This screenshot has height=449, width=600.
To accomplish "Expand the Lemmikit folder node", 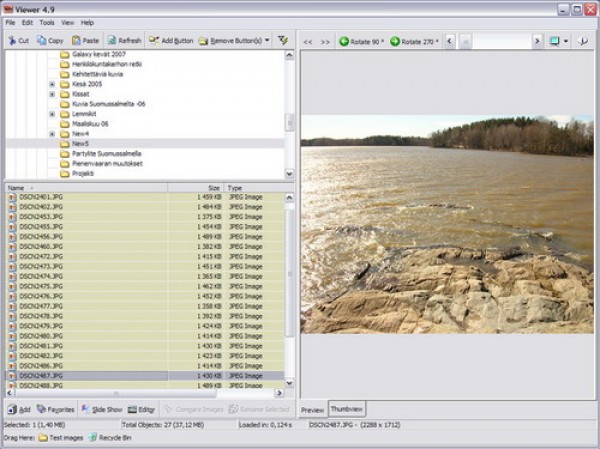I will tap(52, 114).
